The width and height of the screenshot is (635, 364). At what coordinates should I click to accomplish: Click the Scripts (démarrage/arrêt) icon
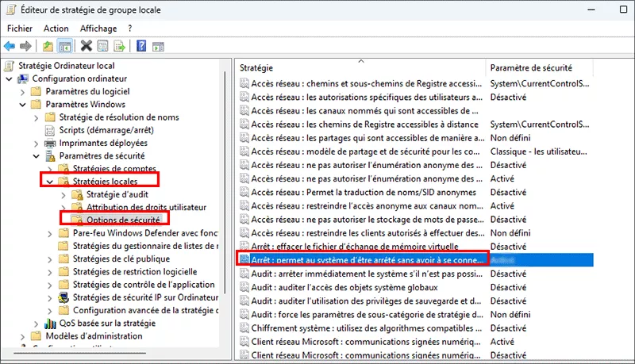(50, 130)
